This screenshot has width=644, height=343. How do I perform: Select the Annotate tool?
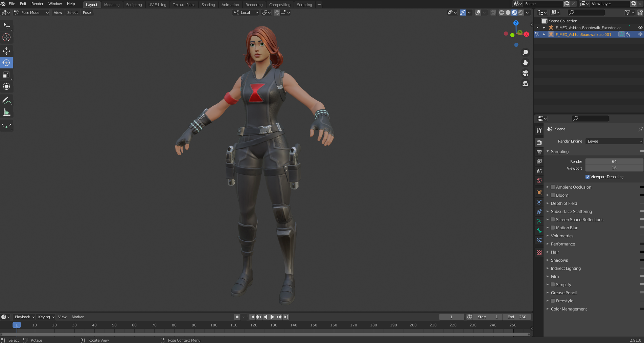point(6,100)
